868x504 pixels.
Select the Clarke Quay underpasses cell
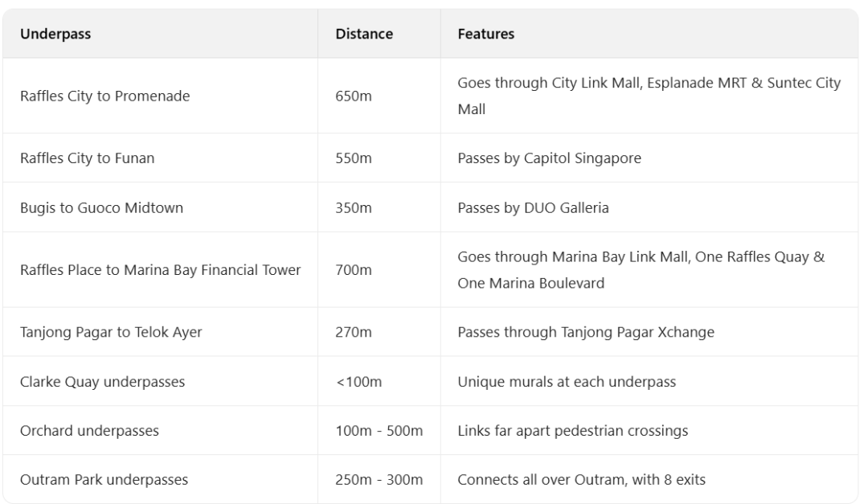point(102,382)
